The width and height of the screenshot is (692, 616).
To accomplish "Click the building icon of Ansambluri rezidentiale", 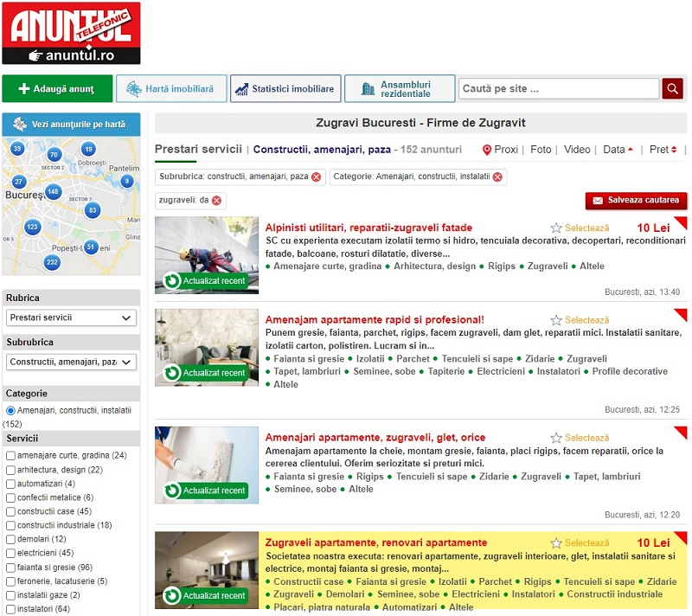I will (x=368, y=89).
